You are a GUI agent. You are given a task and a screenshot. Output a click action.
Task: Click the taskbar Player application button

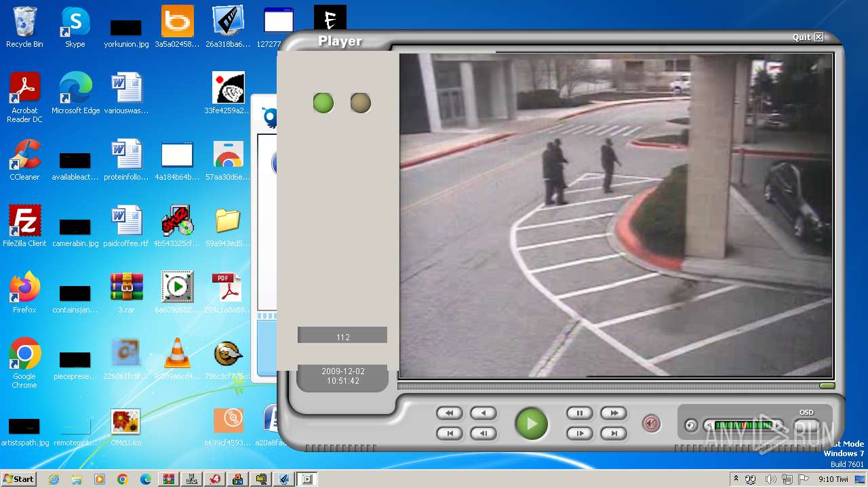307,479
